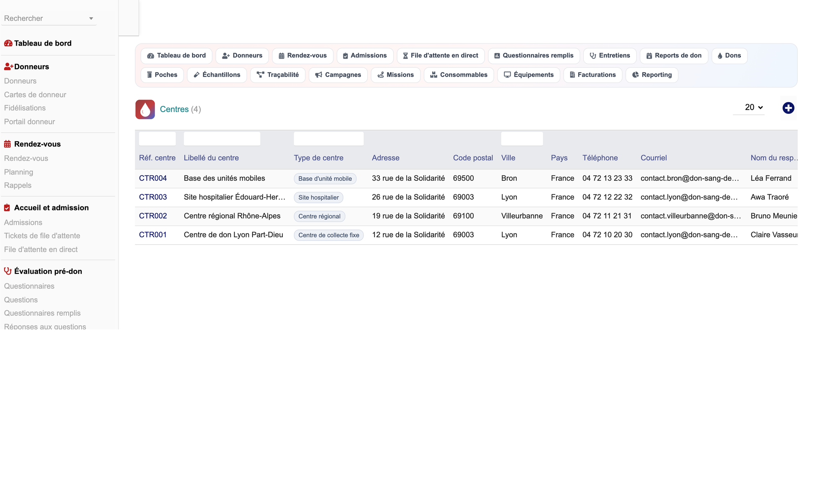
Task: Open the Traçabilité shortcut
Action: [x=278, y=75]
